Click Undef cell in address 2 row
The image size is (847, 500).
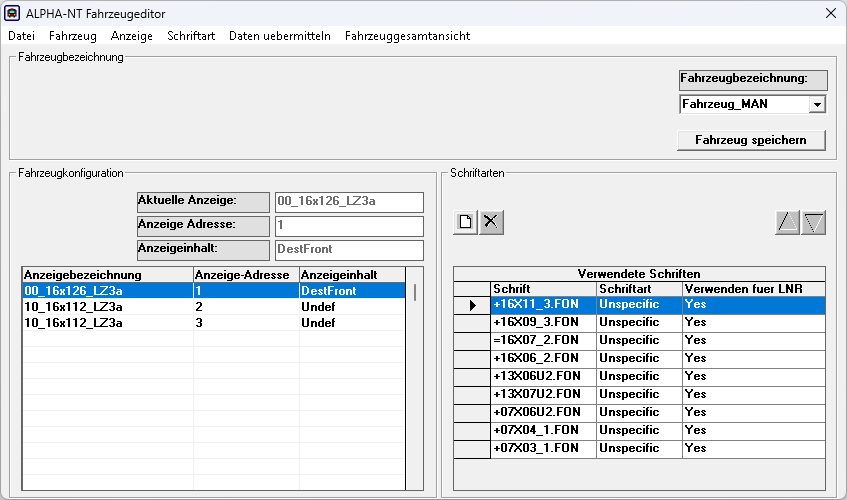point(352,307)
